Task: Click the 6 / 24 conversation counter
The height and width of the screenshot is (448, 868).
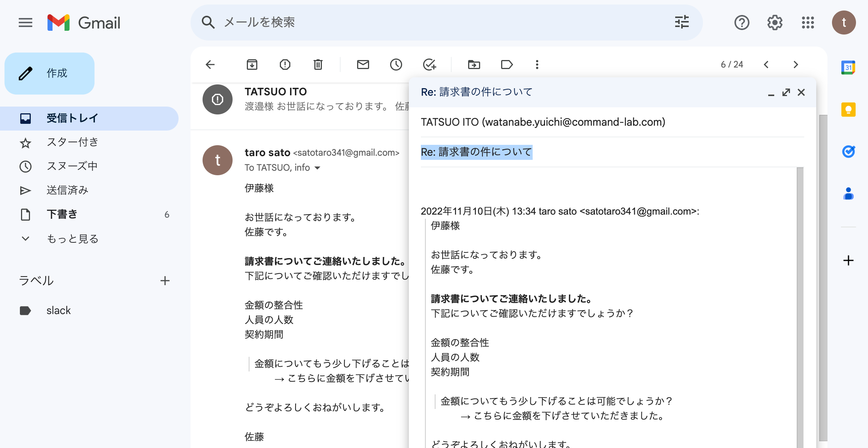Action: (x=732, y=65)
